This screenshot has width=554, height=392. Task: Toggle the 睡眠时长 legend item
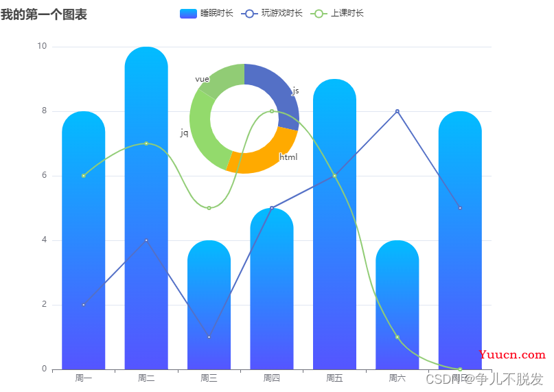(207, 14)
